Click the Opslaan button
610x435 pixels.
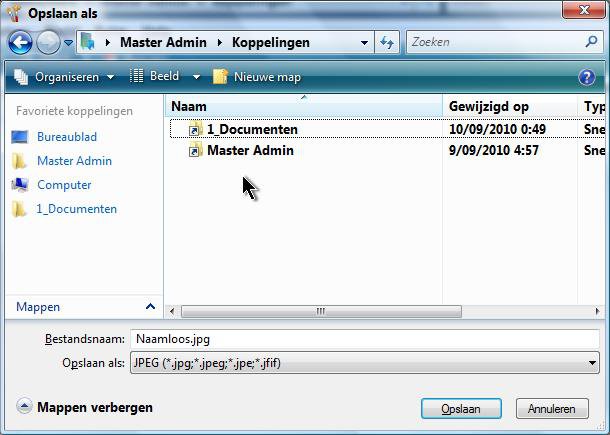461,409
